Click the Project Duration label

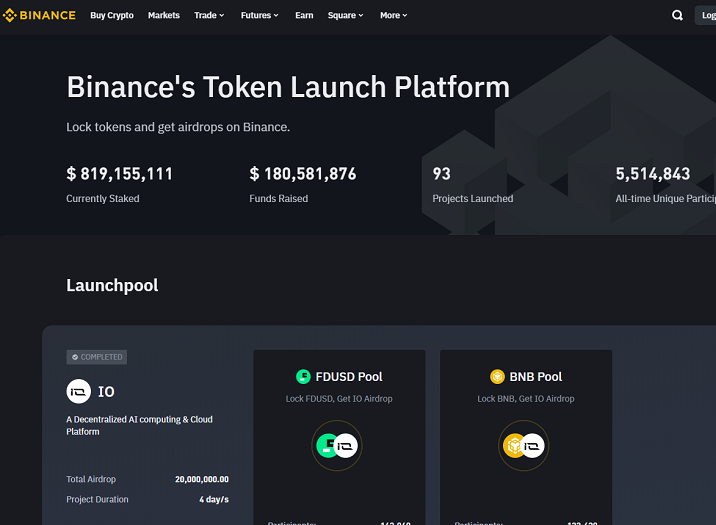(97, 499)
